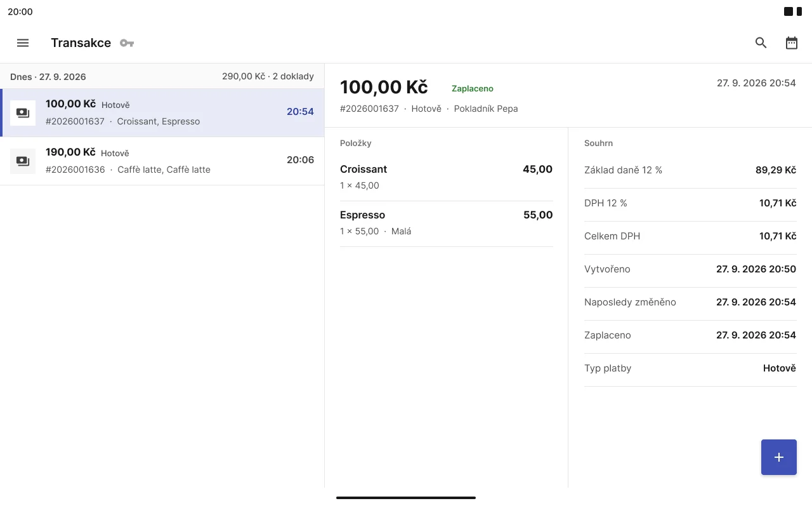
Task: Click the 45,00 Croissant price
Action: (537, 170)
